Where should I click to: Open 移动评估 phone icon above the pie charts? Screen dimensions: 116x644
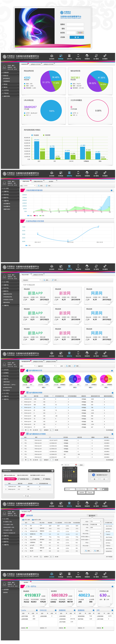[78, 57]
